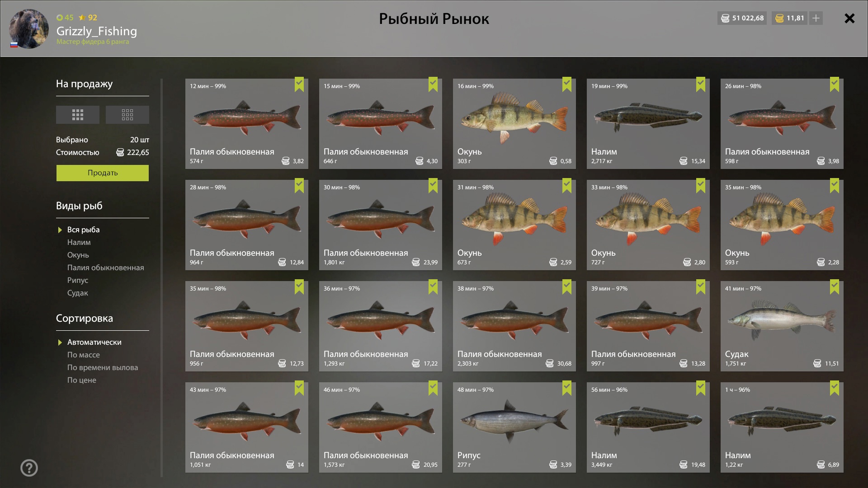Open the silver coins balance 51 022,68

coord(742,18)
